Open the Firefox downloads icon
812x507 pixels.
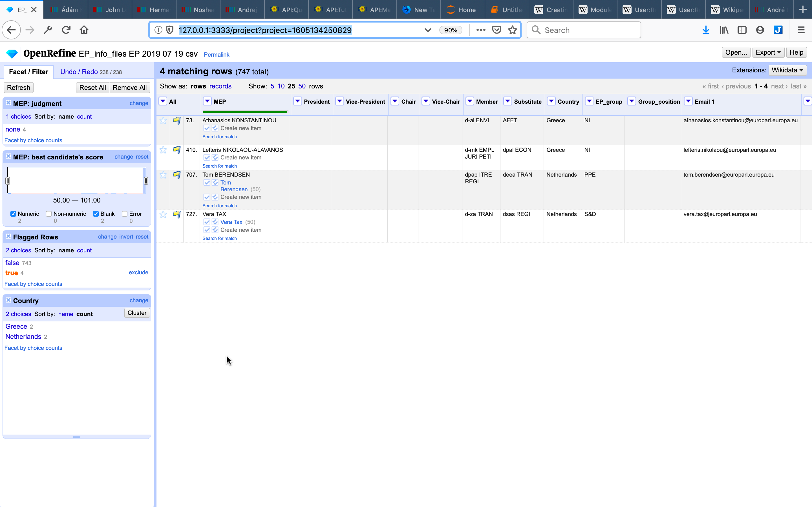coord(706,30)
